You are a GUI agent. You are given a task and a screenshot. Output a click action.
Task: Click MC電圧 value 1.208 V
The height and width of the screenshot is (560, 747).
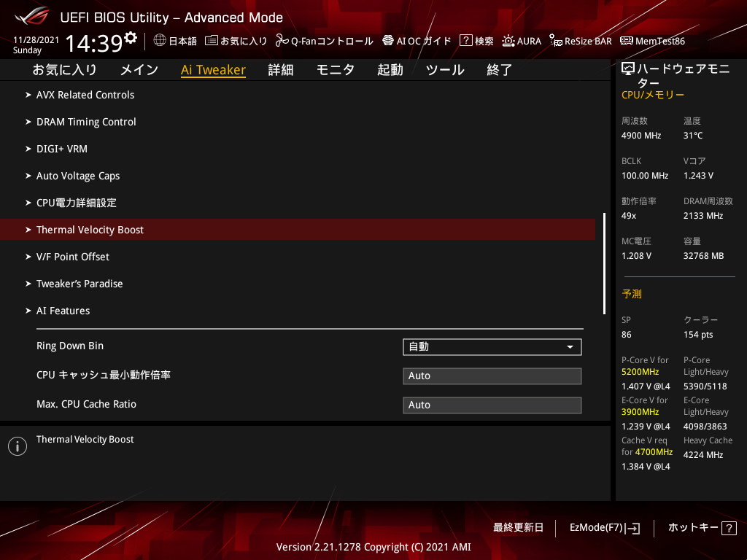(636, 256)
